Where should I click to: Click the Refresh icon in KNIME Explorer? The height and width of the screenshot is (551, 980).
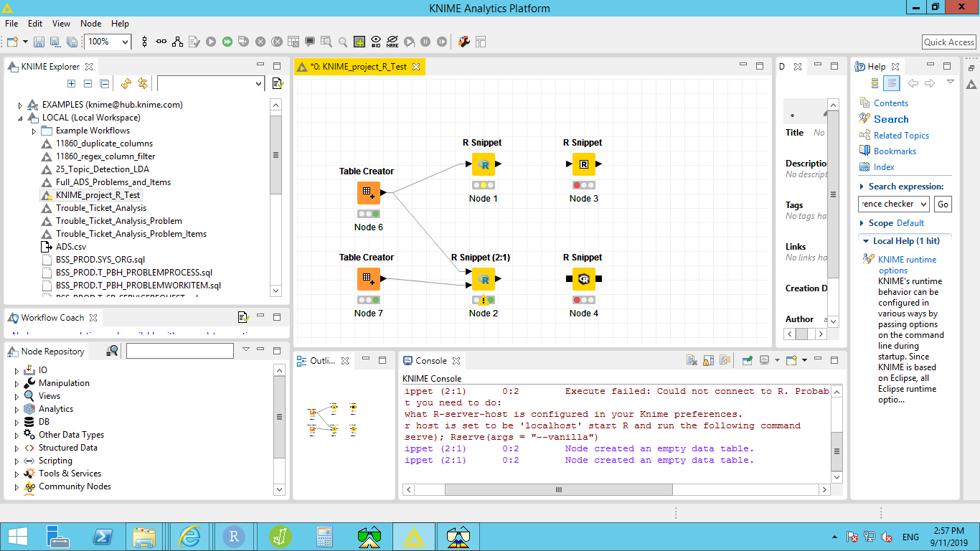pyautogui.click(x=126, y=84)
